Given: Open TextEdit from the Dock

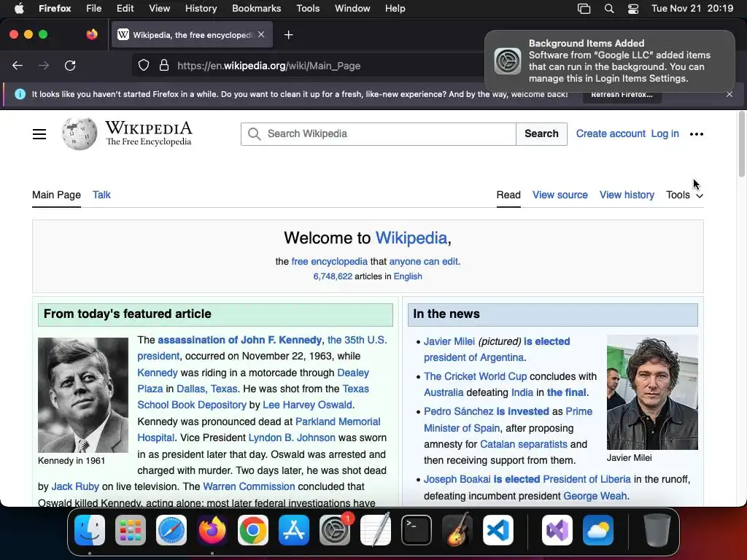Looking at the screenshot, I should click(376, 530).
